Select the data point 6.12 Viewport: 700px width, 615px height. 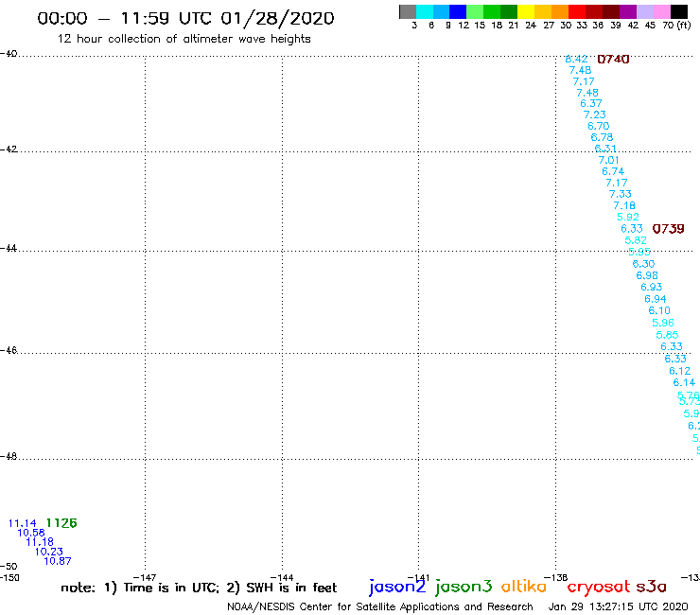[x=680, y=371]
